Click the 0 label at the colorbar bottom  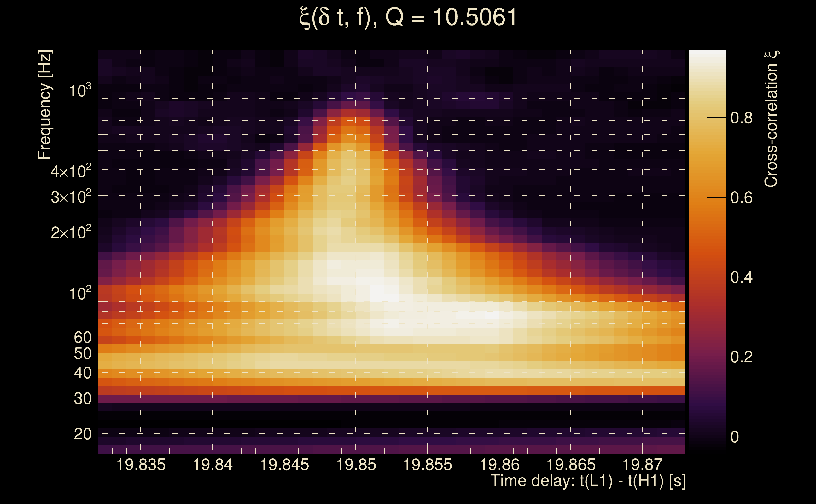(735, 437)
